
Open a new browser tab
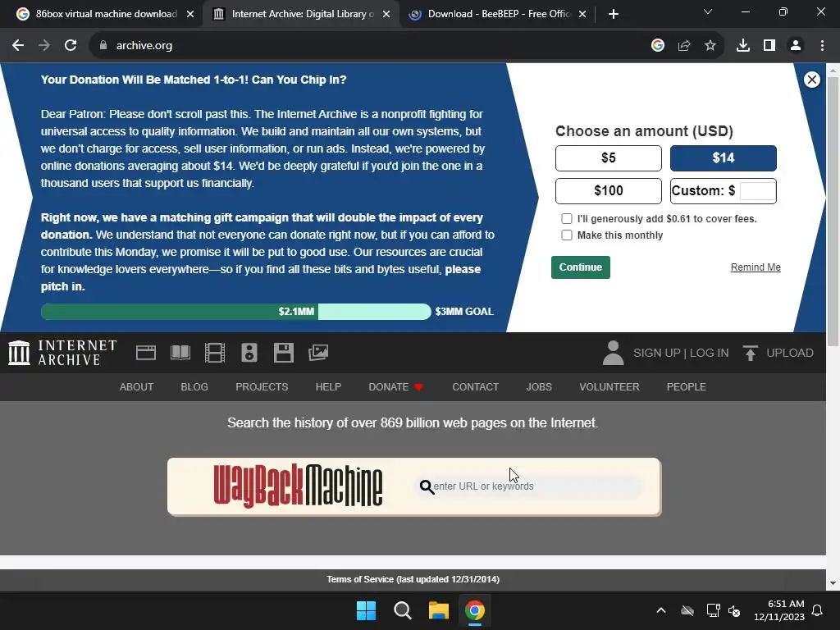tap(614, 14)
